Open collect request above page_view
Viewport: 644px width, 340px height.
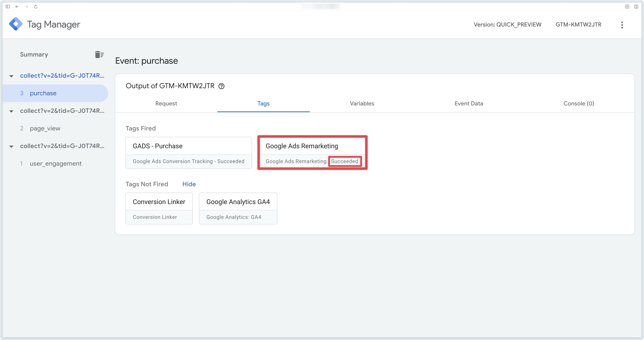tap(62, 111)
